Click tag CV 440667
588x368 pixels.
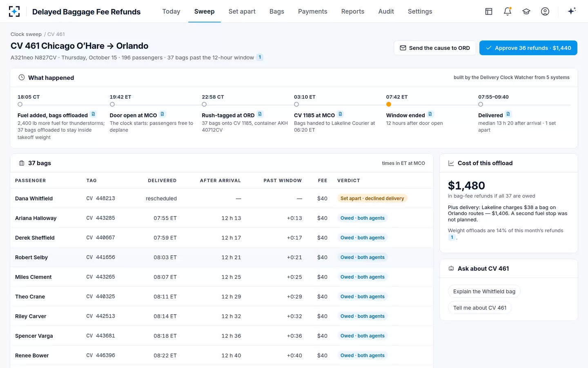[x=100, y=238]
